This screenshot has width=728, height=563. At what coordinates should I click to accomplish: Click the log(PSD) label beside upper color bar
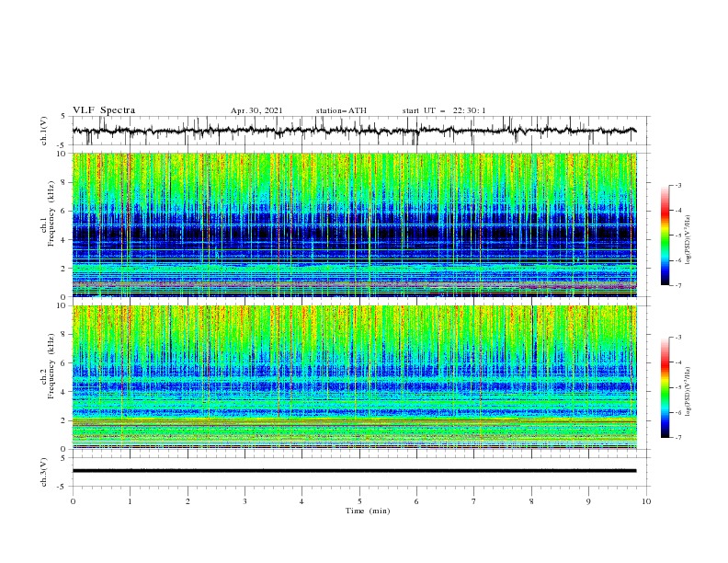(x=688, y=240)
